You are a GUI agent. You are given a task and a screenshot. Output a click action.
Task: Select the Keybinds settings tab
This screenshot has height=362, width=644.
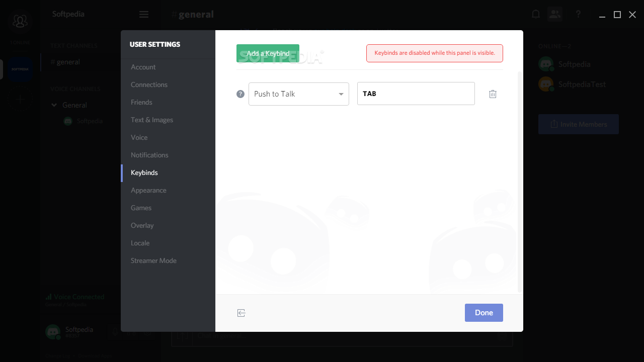coord(168,172)
